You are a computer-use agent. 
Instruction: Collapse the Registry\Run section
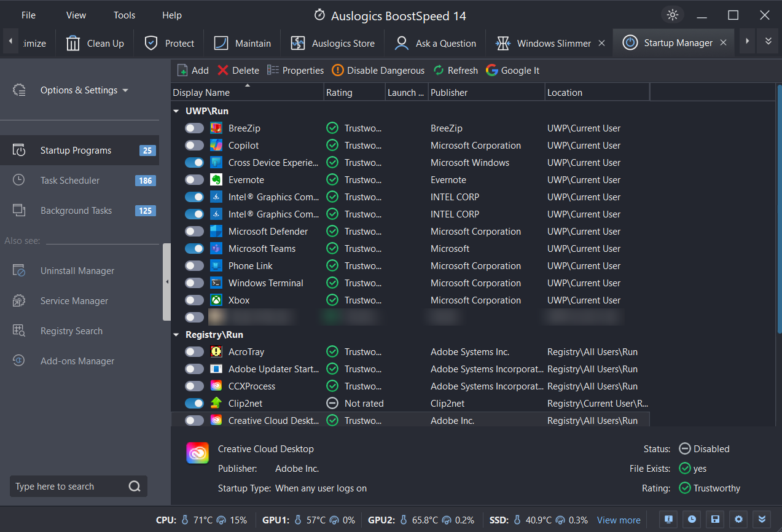(176, 334)
